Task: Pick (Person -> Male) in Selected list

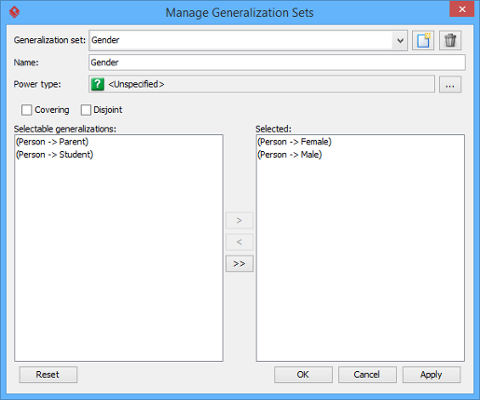Action: (x=290, y=155)
